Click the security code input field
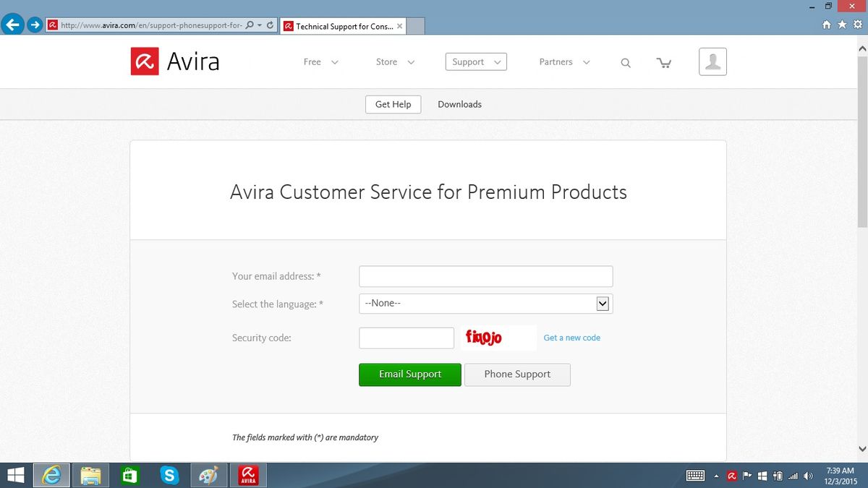868x488 pixels. click(x=407, y=338)
